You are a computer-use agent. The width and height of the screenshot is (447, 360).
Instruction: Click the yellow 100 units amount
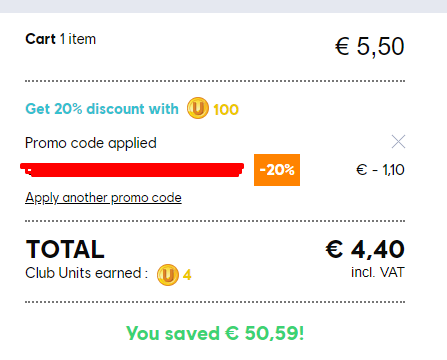pyautogui.click(x=226, y=110)
